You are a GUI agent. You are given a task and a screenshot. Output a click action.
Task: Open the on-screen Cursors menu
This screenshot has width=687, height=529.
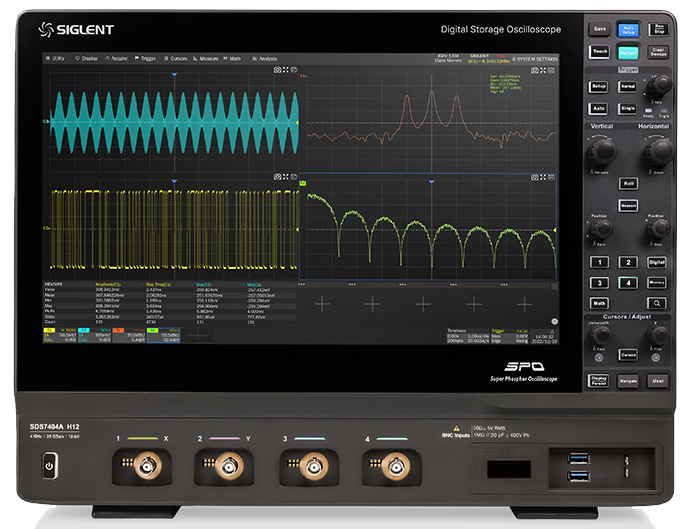[176, 58]
